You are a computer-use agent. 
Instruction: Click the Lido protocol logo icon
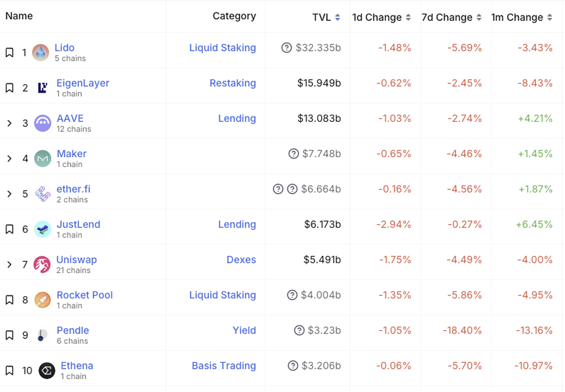point(40,52)
